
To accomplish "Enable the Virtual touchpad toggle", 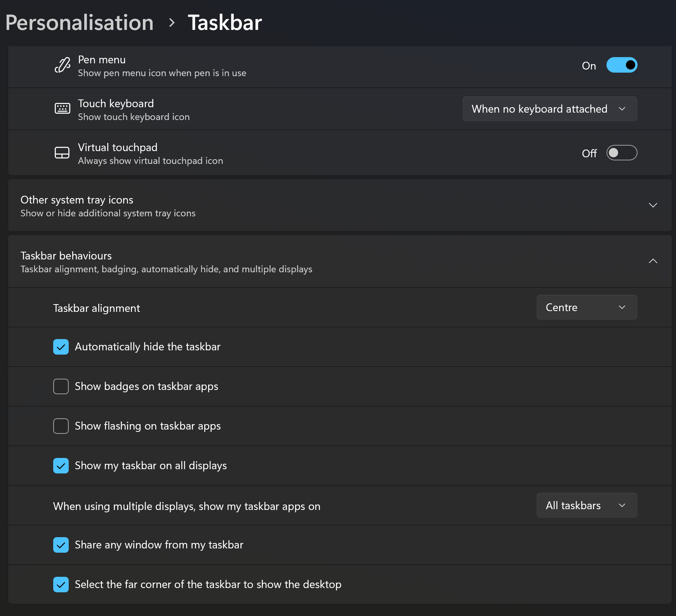I will 622,153.
